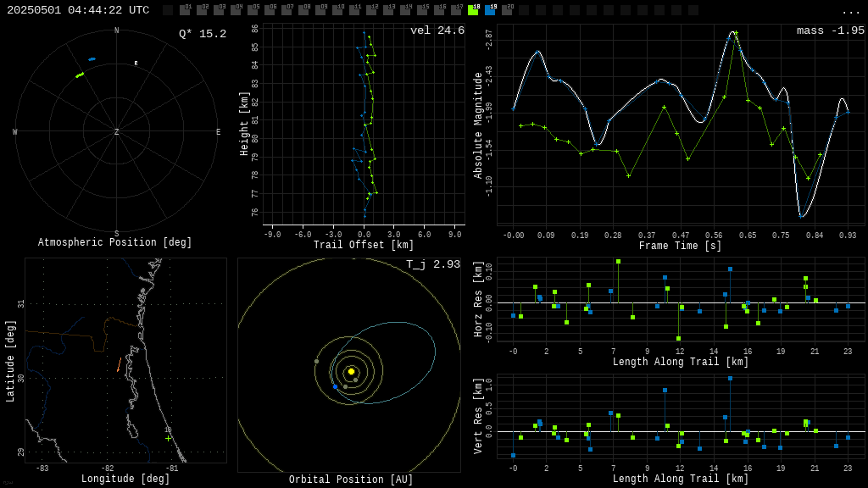Select camera station square 15
868x488 pixels.
pos(422,10)
